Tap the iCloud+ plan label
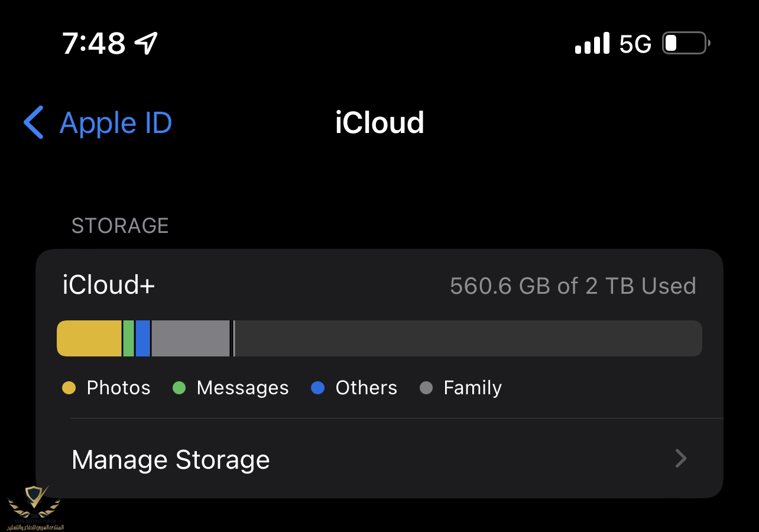The image size is (759, 532). click(109, 286)
